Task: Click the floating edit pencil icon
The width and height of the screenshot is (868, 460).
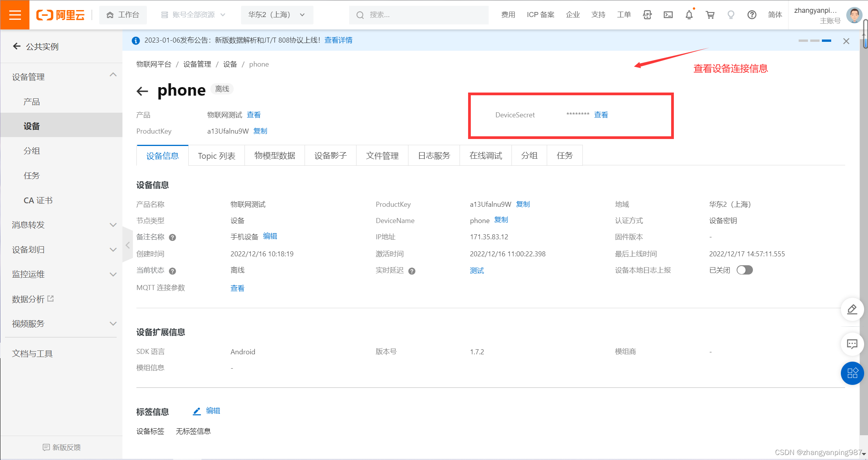Action: pos(852,309)
